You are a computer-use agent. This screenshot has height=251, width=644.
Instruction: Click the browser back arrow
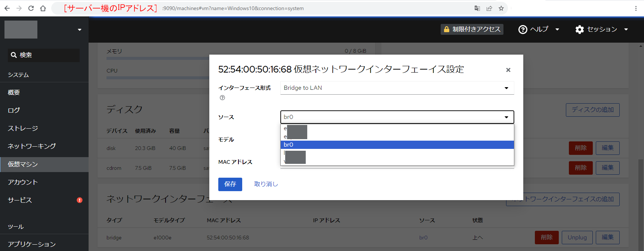[x=7, y=8]
